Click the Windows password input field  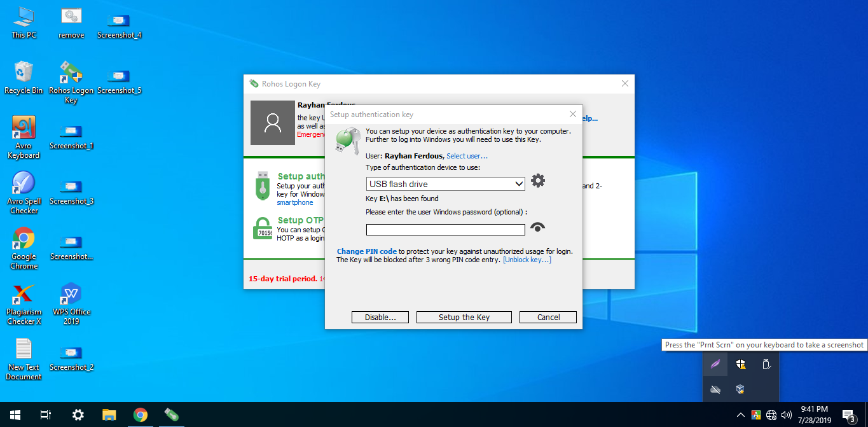pos(446,230)
